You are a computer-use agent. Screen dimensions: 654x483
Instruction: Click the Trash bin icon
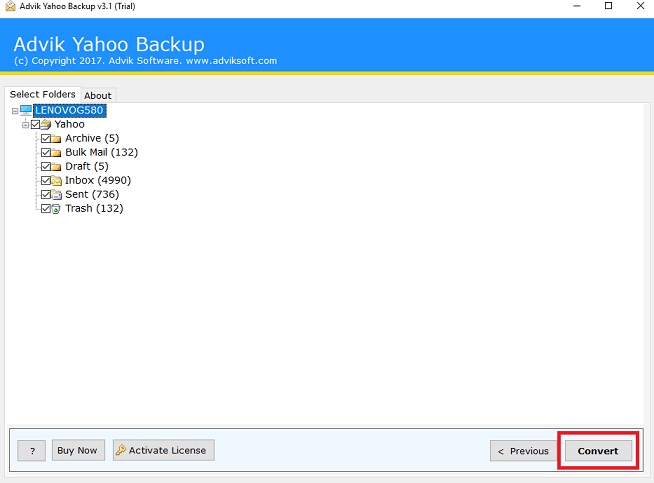click(x=56, y=209)
